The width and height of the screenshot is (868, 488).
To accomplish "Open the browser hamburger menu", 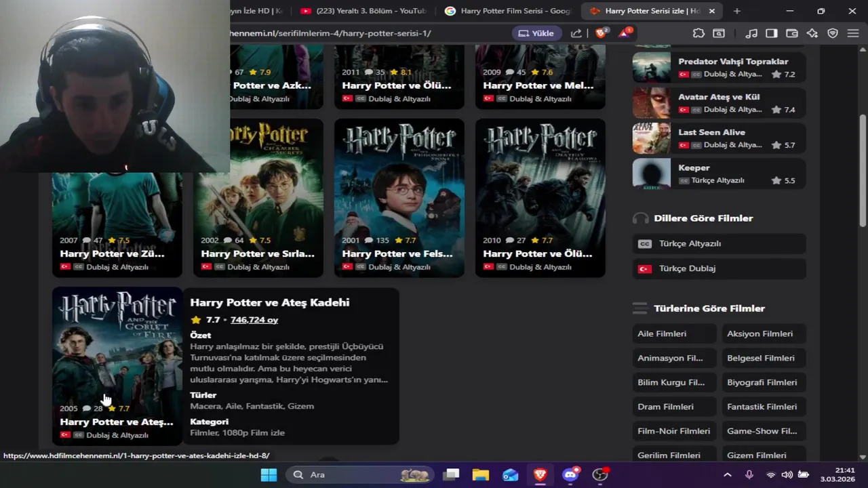I will (853, 33).
